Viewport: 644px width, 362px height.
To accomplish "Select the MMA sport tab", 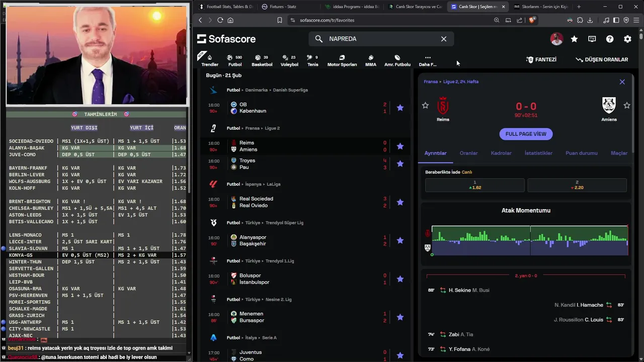I will coord(371,60).
